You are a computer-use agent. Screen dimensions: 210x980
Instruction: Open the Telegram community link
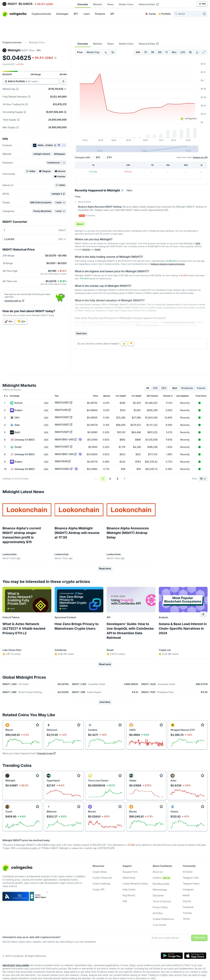click(x=45, y=171)
